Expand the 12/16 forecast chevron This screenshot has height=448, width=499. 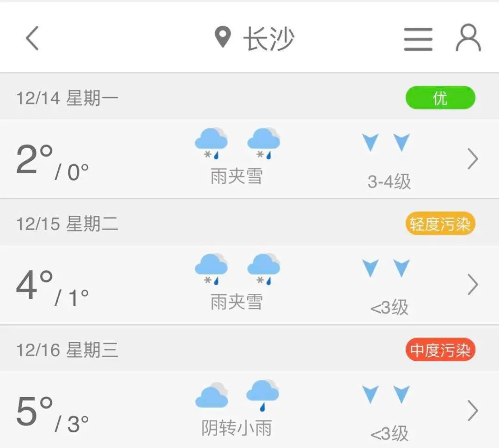tap(472, 411)
